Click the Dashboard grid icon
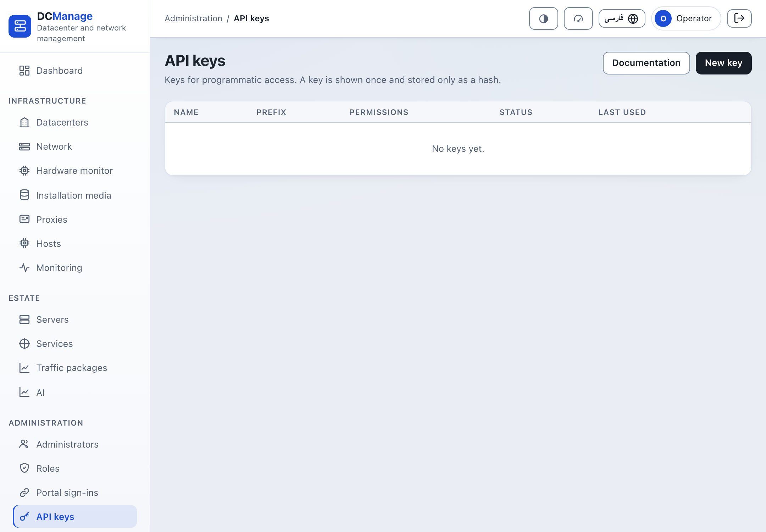 (24, 71)
